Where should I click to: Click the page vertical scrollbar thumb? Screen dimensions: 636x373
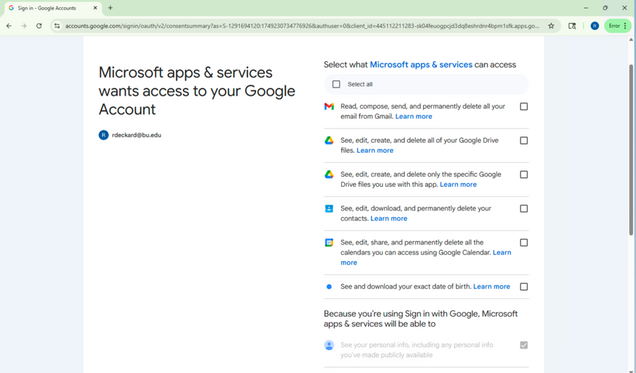[x=631, y=150]
